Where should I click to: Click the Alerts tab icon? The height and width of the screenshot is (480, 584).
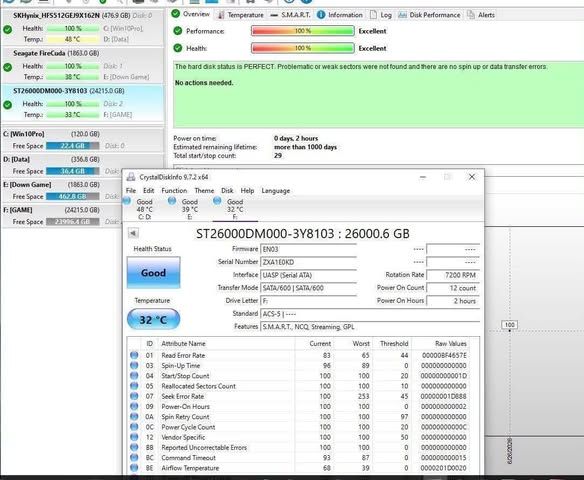pyautogui.click(x=471, y=15)
